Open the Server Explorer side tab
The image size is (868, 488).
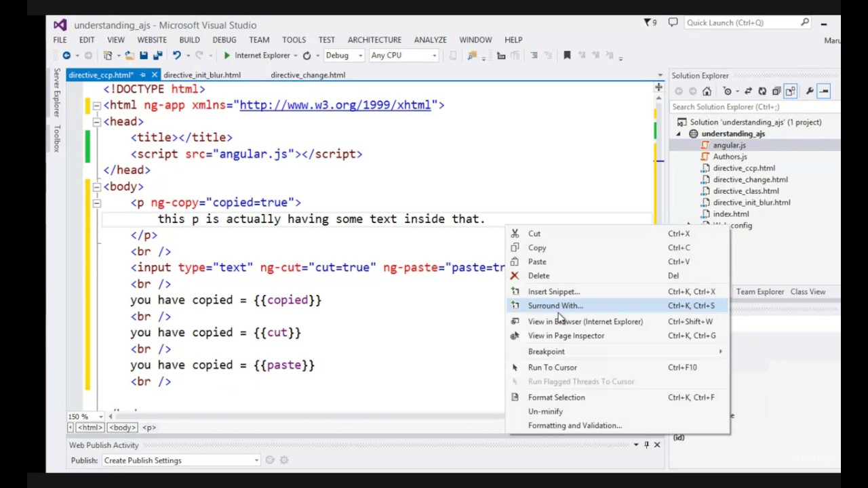[x=57, y=92]
